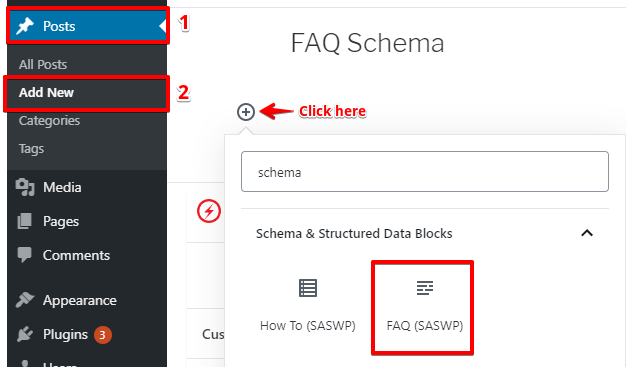Click the Comments speech bubble icon
The height and width of the screenshot is (367, 626).
coord(24,255)
